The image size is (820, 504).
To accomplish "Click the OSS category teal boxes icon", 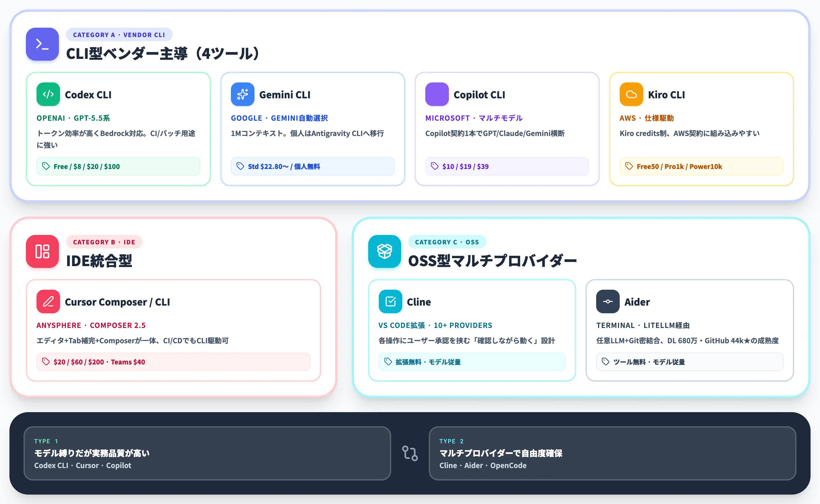I will tap(384, 251).
